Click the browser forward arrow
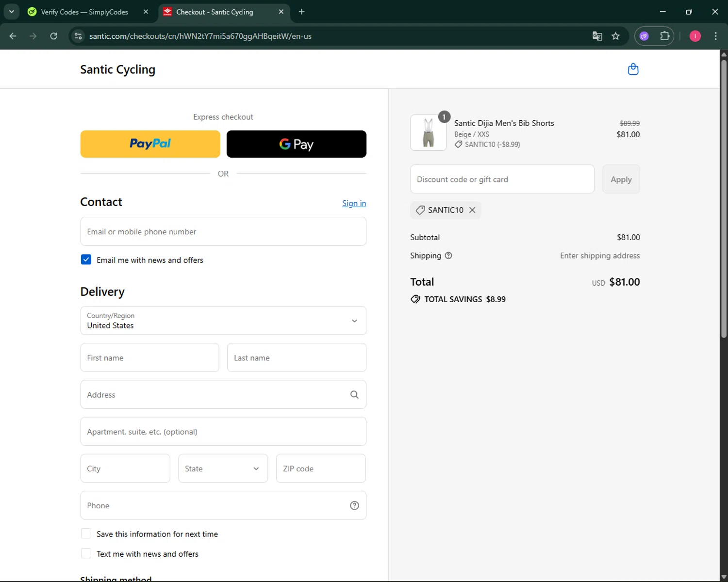Screen dimensions: 728x582 click(33, 36)
